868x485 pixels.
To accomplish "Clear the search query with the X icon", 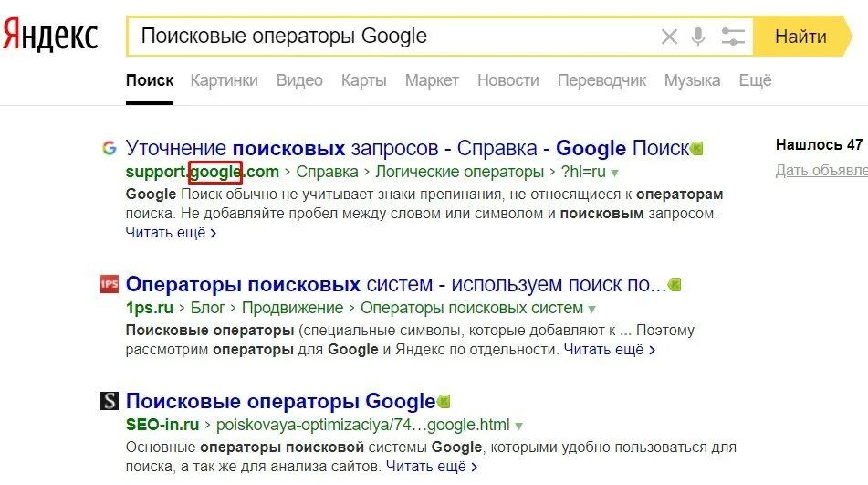I will click(669, 37).
